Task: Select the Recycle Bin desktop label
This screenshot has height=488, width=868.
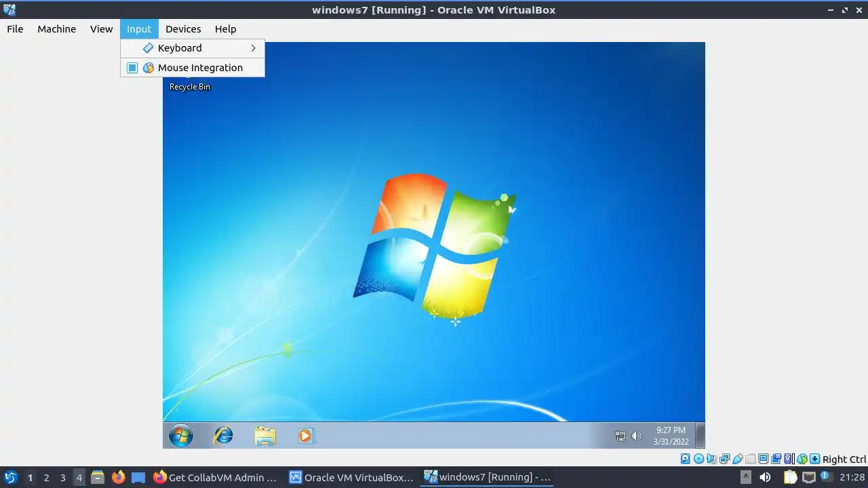Action: [x=190, y=87]
